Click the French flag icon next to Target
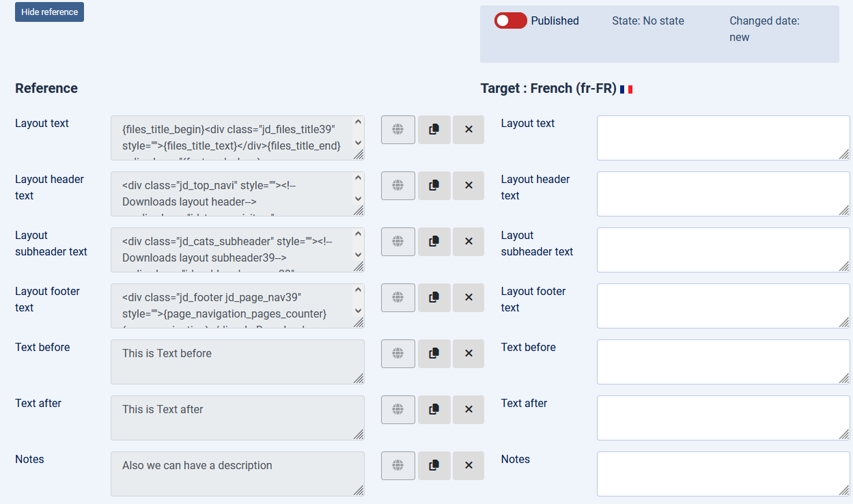The height and width of the screenshot is (504, 853). [626, 89]
